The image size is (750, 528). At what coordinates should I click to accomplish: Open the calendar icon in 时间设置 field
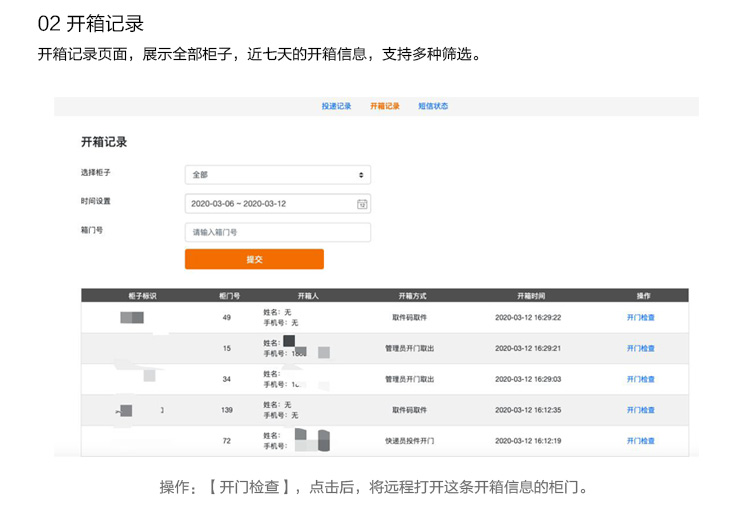coord(362,204)
